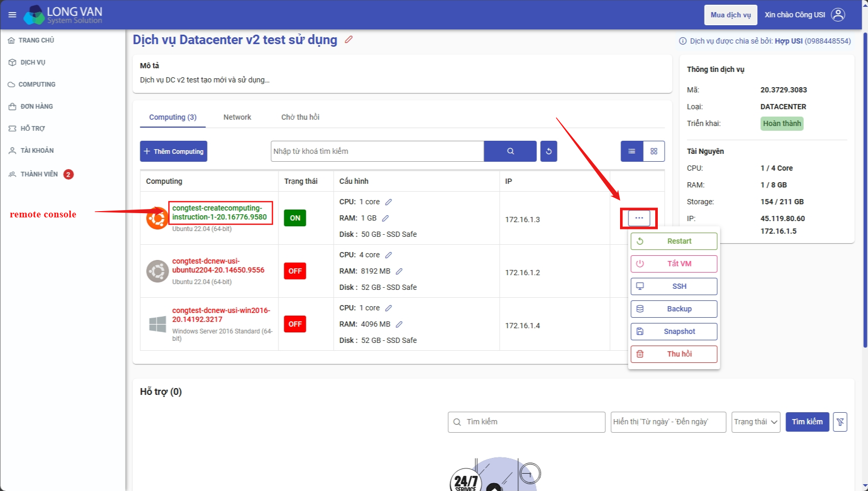This screenshot has height=491, width=868.
Task: Refresh the computing list
Action: pyautogui.click(x=549, y=151)
